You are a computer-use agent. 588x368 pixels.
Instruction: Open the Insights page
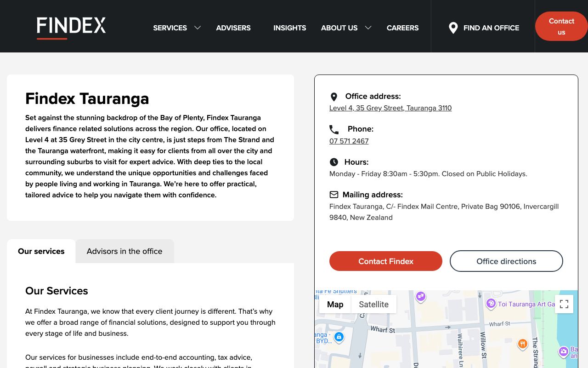click(289, 28)
